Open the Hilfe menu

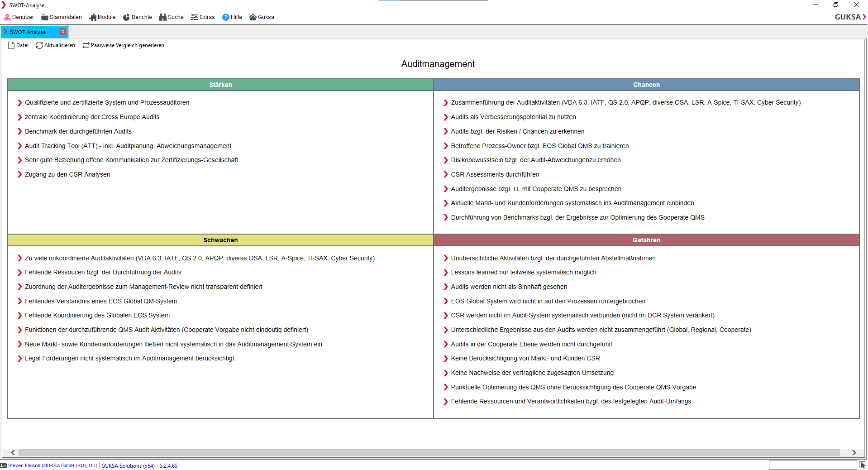232,17
